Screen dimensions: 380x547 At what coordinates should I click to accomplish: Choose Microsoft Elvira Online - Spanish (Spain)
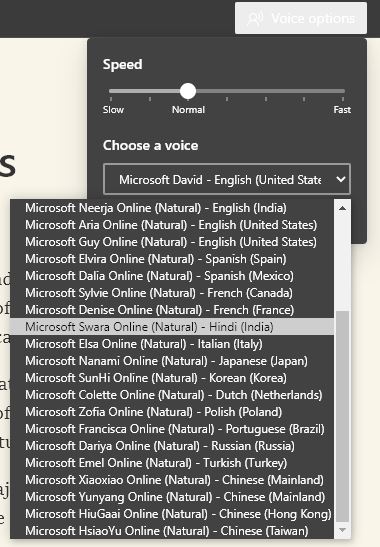coord(172,259)
